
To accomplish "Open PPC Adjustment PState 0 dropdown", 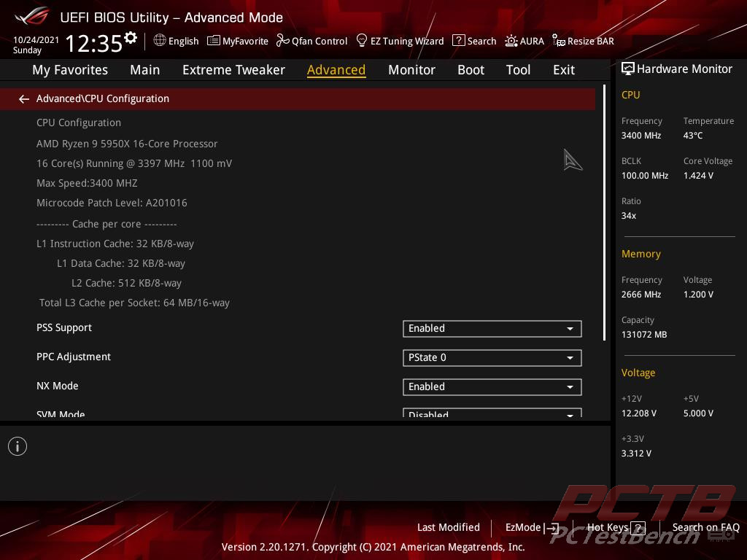I will (492, 357).
